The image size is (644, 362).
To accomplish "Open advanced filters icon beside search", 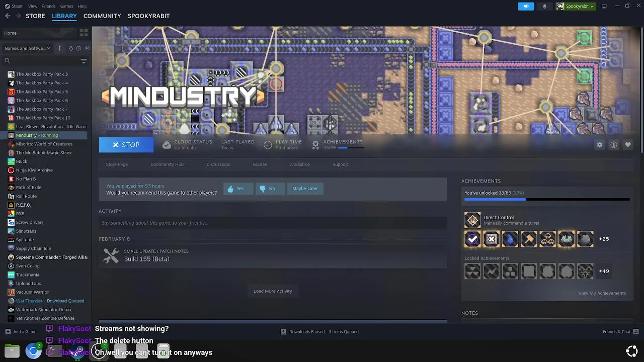I will coord(84,61).
